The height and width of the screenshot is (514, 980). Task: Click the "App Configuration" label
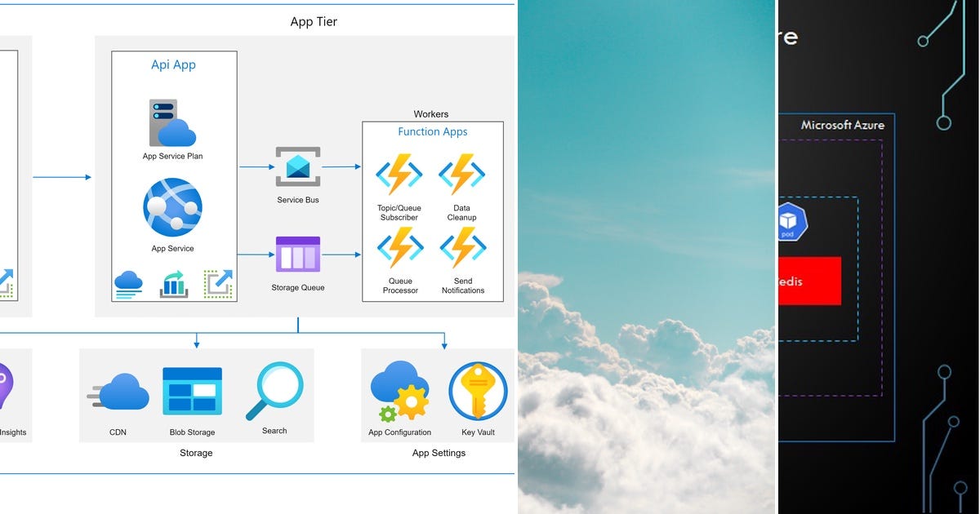tap(399, 432)
